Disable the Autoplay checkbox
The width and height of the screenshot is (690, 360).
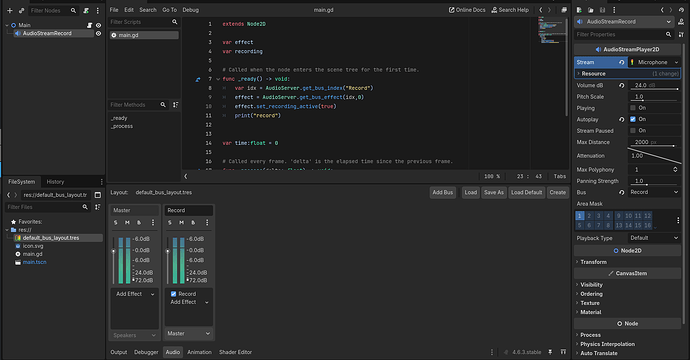(x=633, y=119)
